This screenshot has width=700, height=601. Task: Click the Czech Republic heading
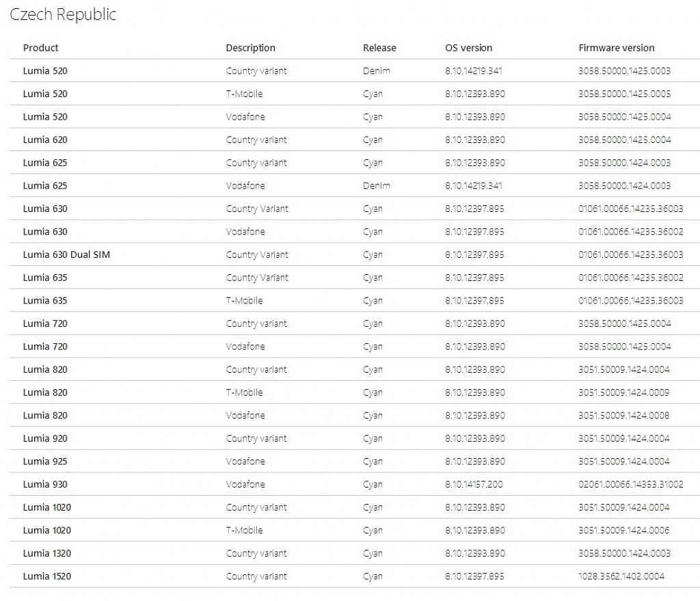tap(62, 15)
